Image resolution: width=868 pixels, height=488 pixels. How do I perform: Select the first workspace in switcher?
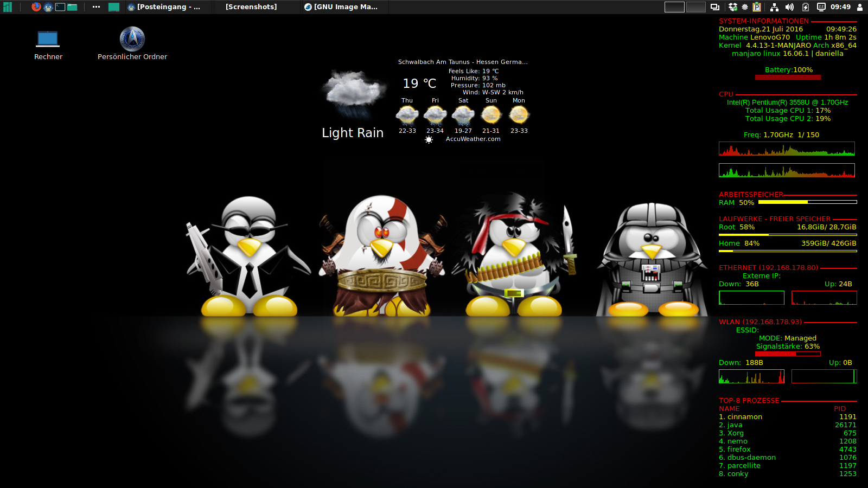pos(674,7)
